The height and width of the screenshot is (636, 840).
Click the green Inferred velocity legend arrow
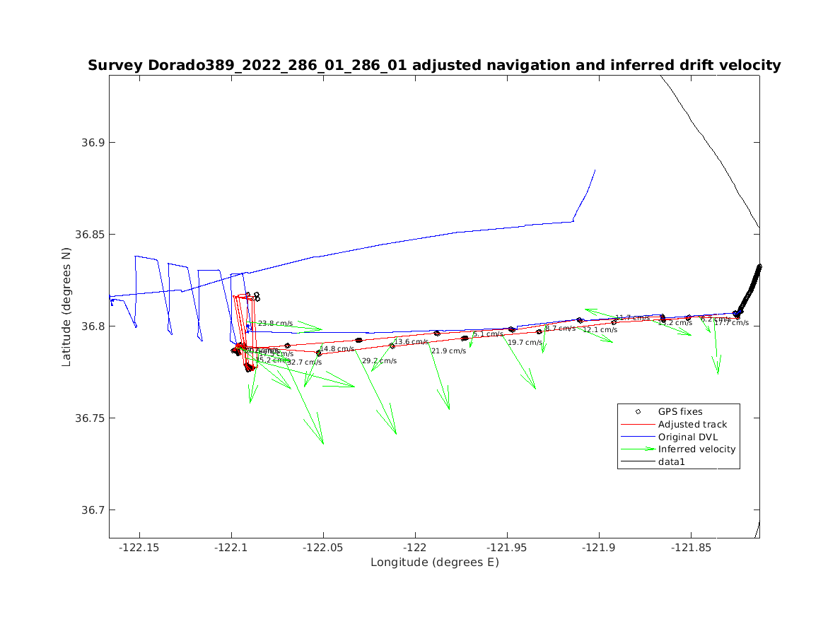(x=638, y=449)
